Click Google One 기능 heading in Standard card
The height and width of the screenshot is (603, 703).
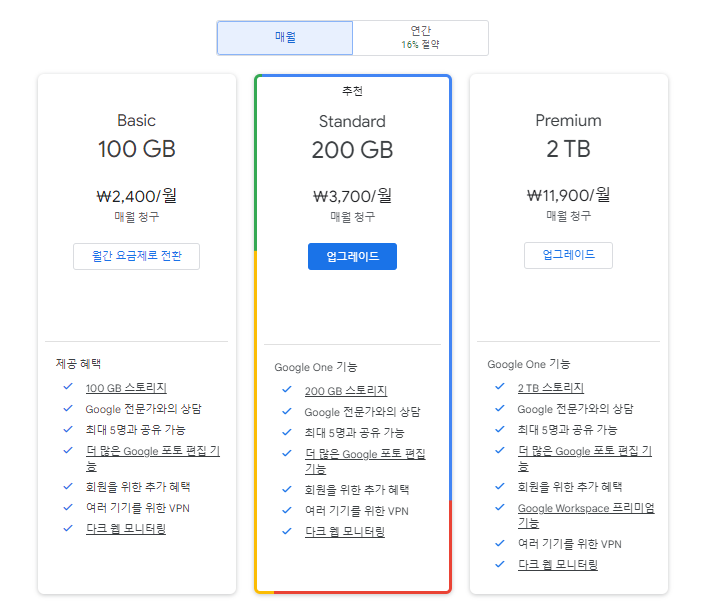316,367
